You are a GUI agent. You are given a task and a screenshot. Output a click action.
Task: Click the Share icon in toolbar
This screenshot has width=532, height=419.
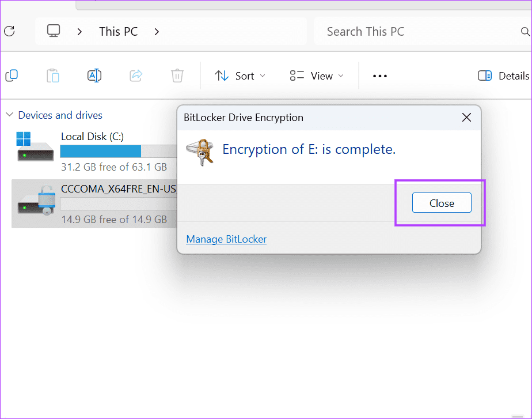tap(136, 76)
